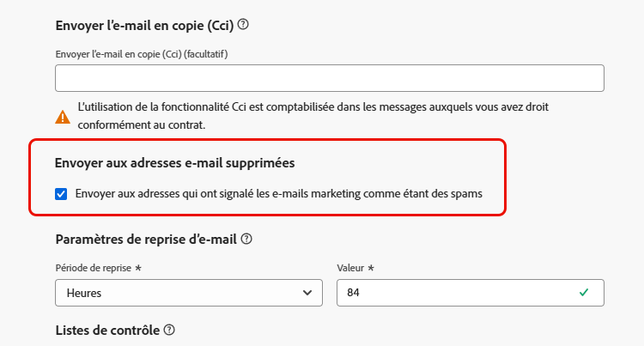The image size is (644, 346).
Task: Click the "Envoyer aux adresses e-mail supprimées" heading
Action: pyautogui.click(x=181, y=162)
